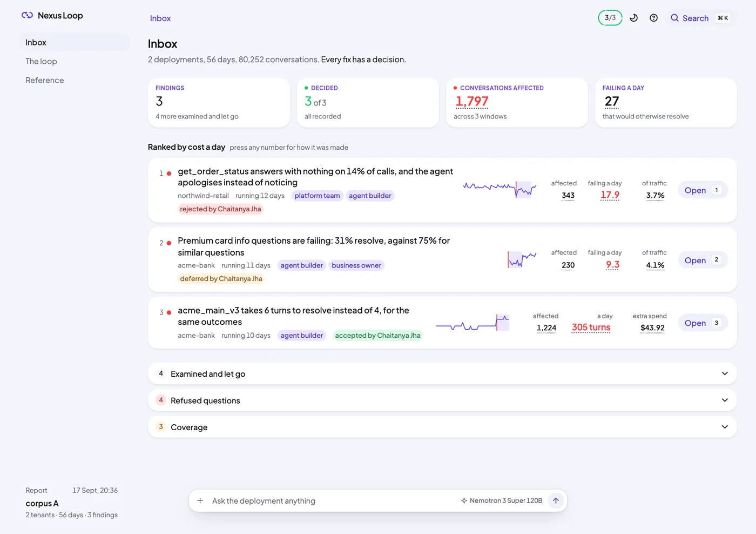Image resolution: width=756 pixels, height=534 pixels.
Task: Click the Inbox breadcrumb link
Action: 160,18
